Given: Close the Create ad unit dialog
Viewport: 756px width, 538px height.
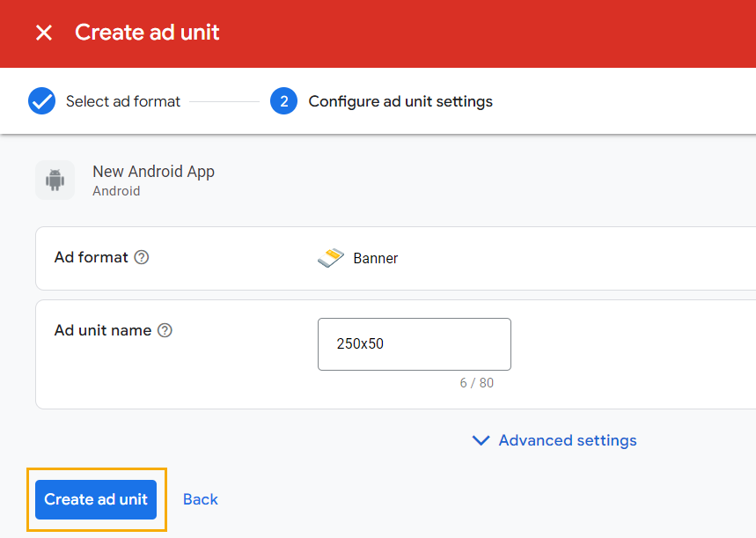Looking at the screenshot, I should 43,33.
